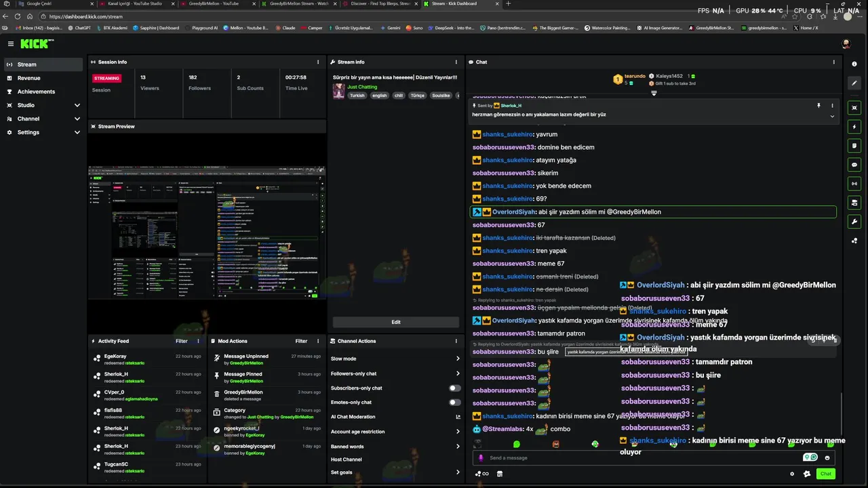The width and height of the screenshot is (868, 488).
Task: Open Slow mode options
Action: (x=395, y=359)
